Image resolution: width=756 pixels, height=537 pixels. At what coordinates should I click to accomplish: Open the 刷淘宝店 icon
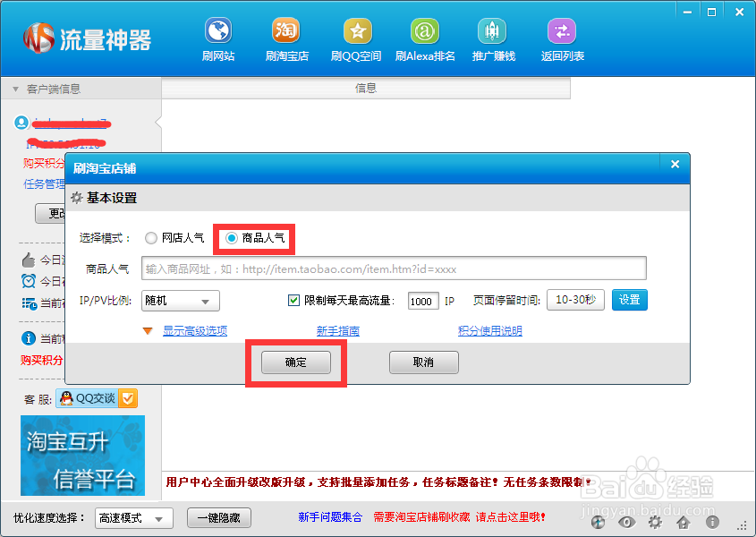[x=286, y=31]
